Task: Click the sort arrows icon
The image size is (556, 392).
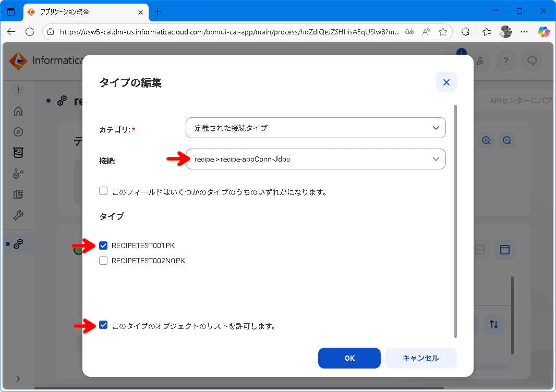Action: pos(494,324)
